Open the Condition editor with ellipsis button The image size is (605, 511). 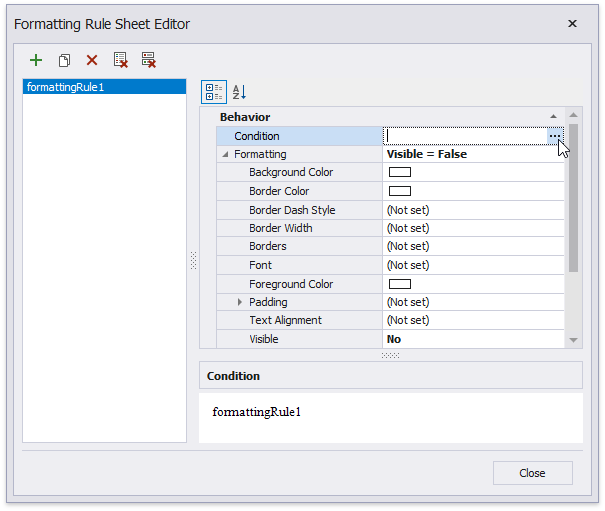click(555, 136)
